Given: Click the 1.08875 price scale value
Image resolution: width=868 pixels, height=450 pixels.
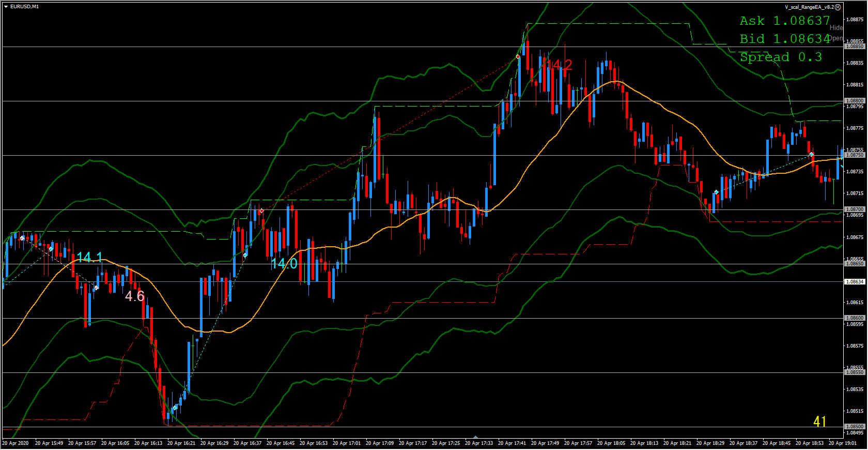Looking at the screenshot, I should click(x=855, y=20).
